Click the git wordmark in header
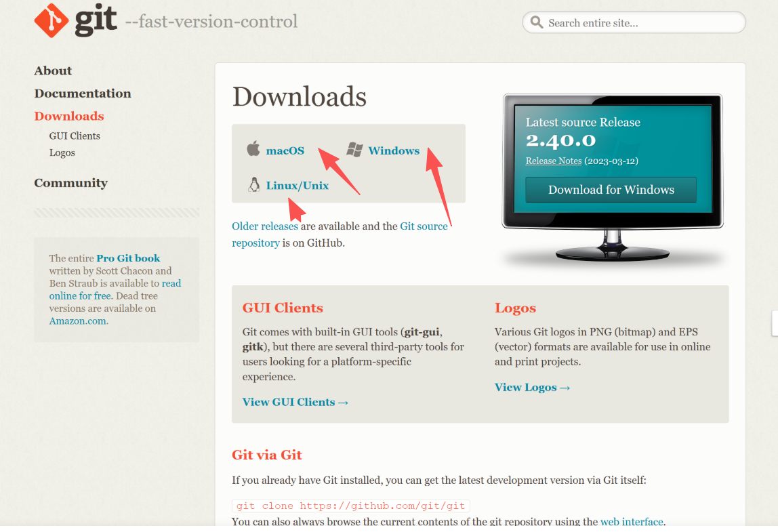The height and width of the screenshot is (532, 778). [96, 20]
